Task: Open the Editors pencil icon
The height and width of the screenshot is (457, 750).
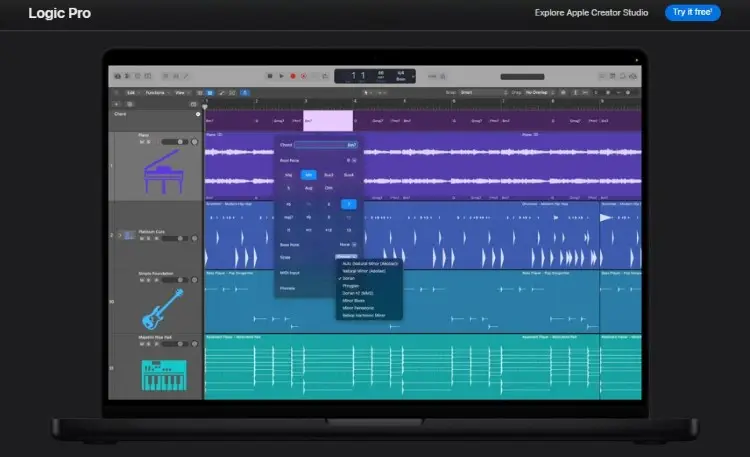Action: (186, 76)
